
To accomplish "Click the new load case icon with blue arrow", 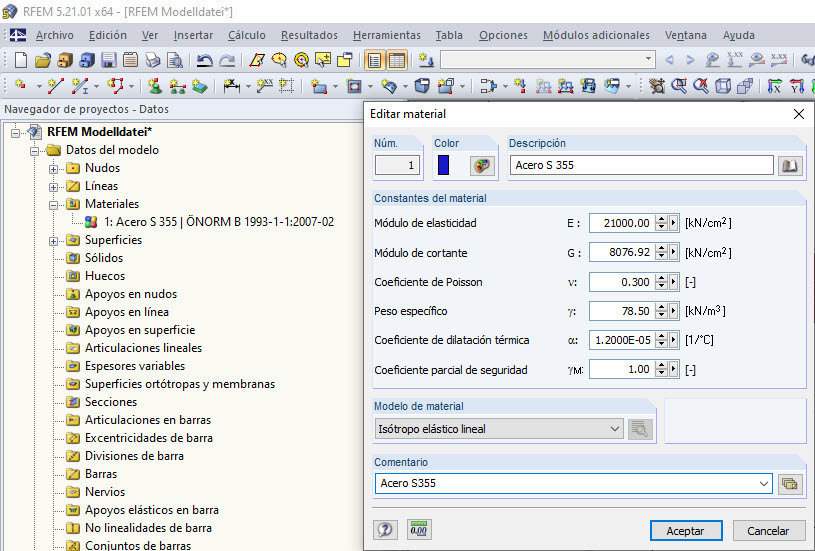I will pyautogui.click(x=426, y=60).
